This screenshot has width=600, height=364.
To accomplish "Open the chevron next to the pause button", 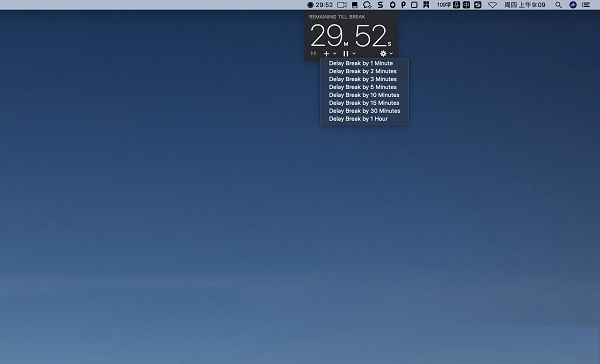I will coord(354,54).
